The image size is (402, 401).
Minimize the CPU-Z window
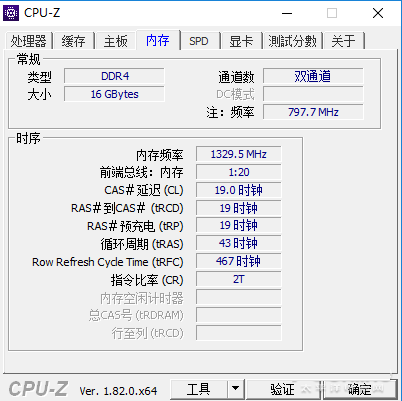(x=287, y=13)
